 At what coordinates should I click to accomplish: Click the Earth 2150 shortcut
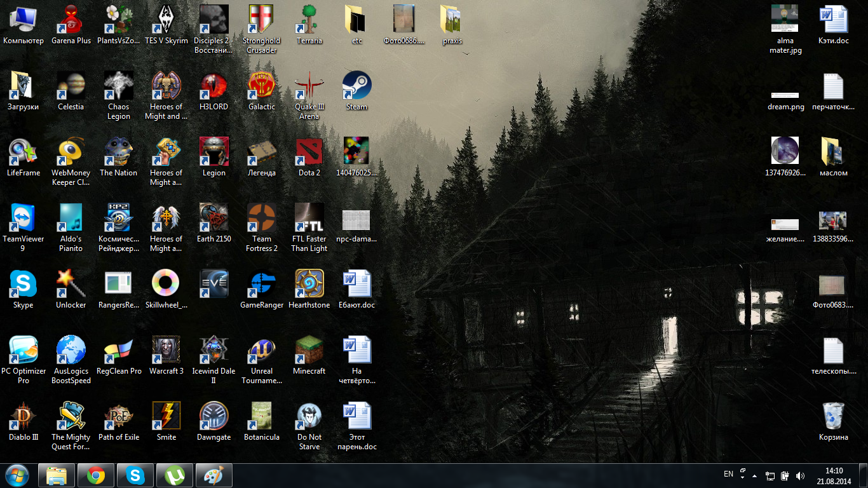coord(214,223)
